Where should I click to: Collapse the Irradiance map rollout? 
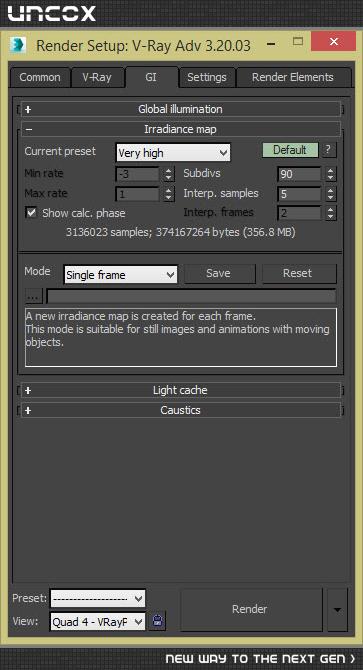point(181,129)
